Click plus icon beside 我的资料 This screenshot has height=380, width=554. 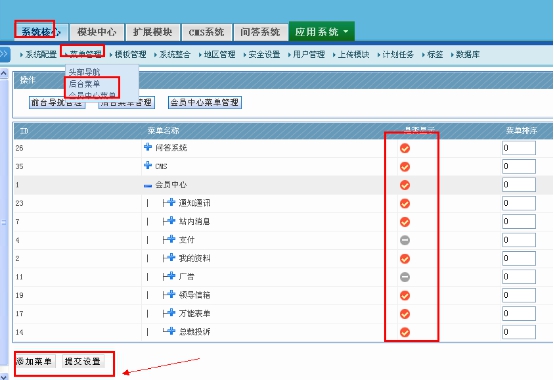pos(171,257)
